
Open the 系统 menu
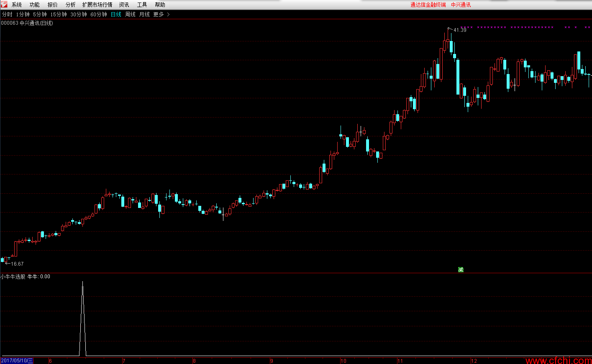pyautogui.click(x=17, y=5)
